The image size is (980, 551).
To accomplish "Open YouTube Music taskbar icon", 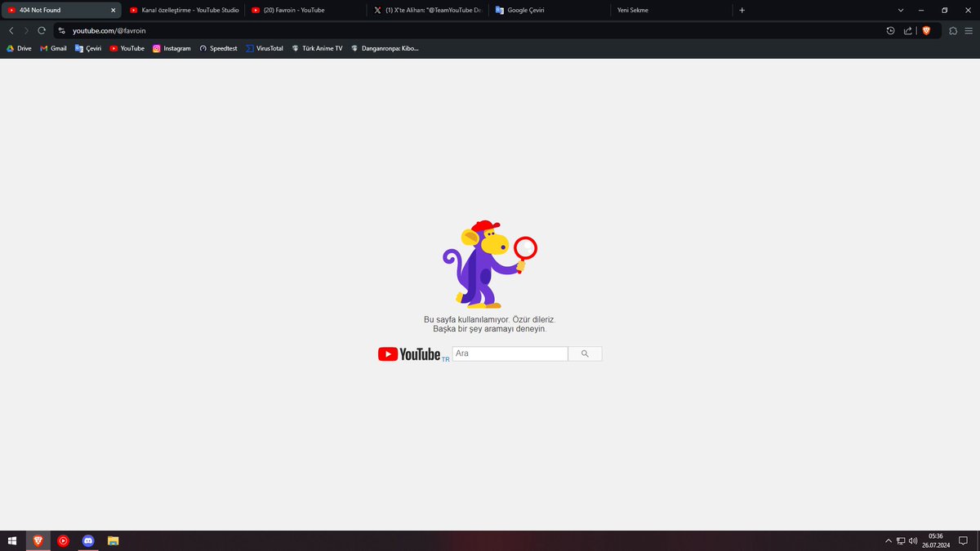I will point(63,540).
